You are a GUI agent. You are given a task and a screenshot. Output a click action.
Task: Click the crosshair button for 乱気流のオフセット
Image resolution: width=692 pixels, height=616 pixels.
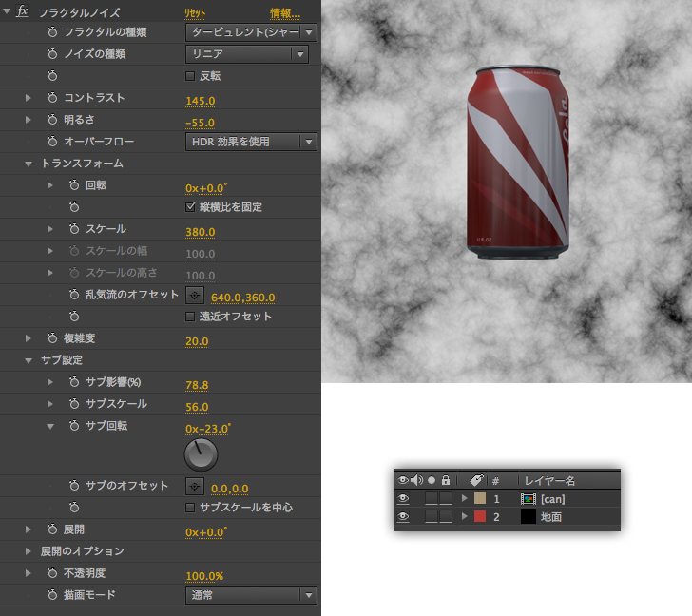click(195, 296)
